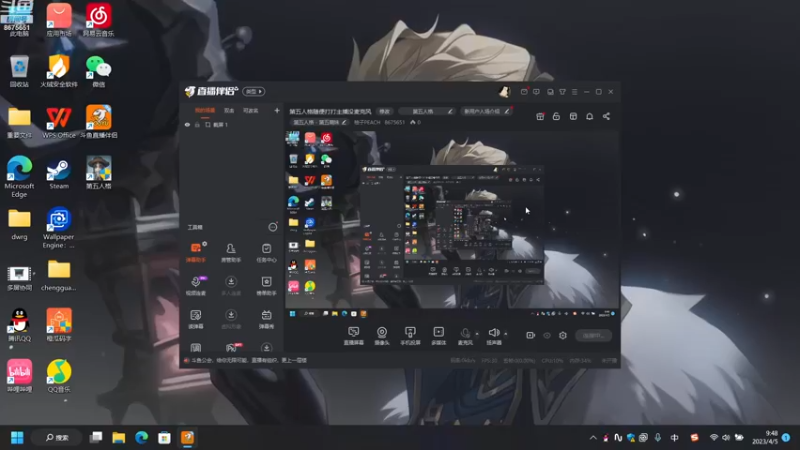Open the WPS Office desktop shortcut
Screen dimensions: 800x450
coord(59,122)
